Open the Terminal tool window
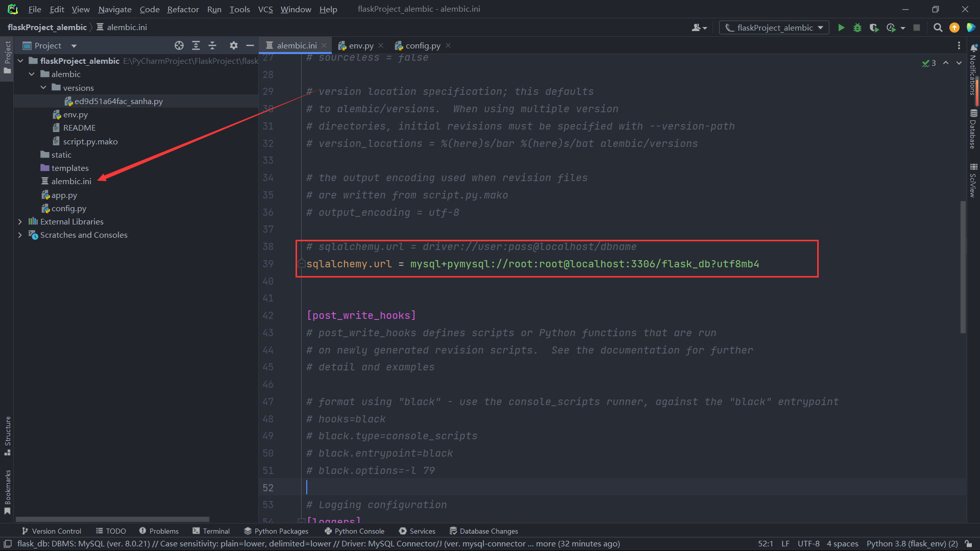The image size is (980, 551). [211, 531]
